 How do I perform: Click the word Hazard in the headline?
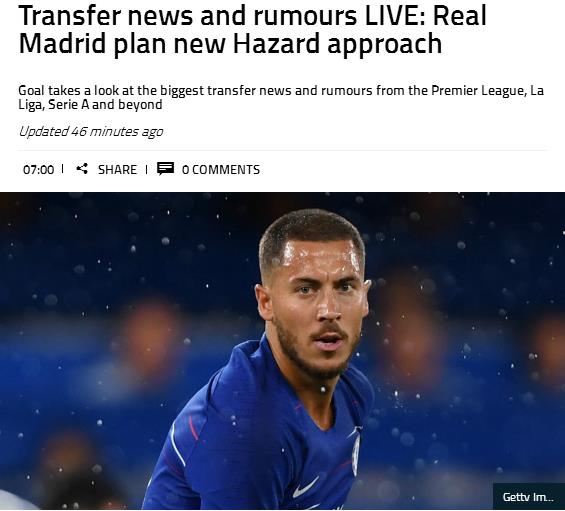click(x=276, y=43)
